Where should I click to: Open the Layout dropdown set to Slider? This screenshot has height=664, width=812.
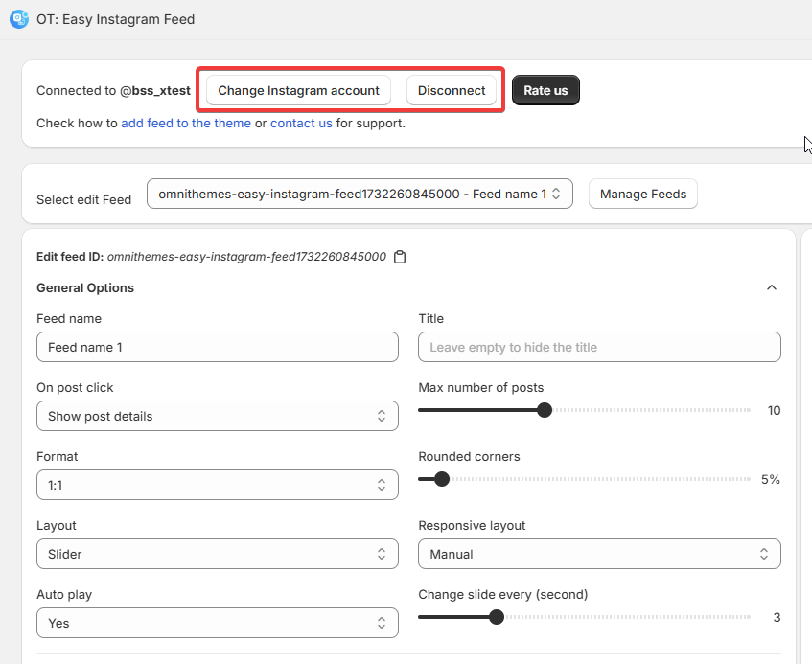(x=217, y=554)
